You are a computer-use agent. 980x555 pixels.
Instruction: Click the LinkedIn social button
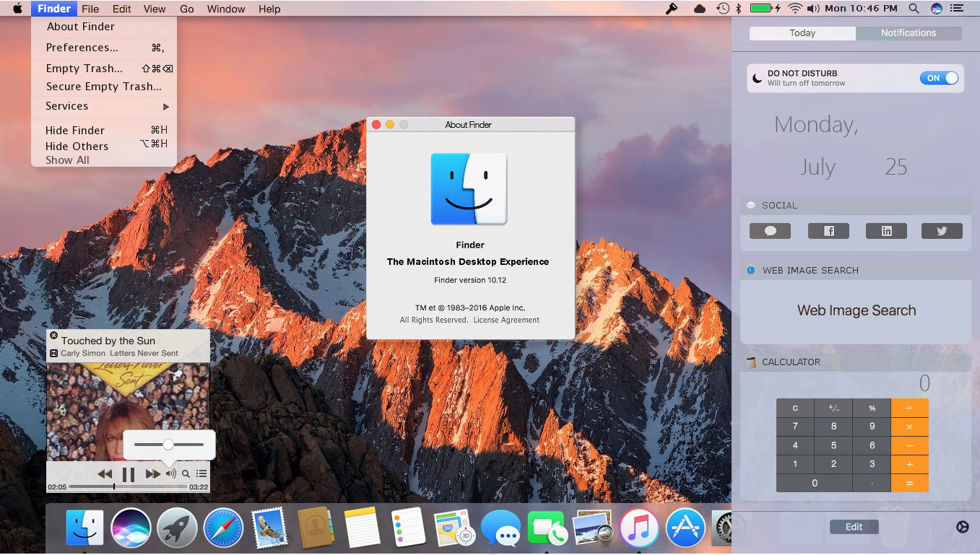coord(886,231)
